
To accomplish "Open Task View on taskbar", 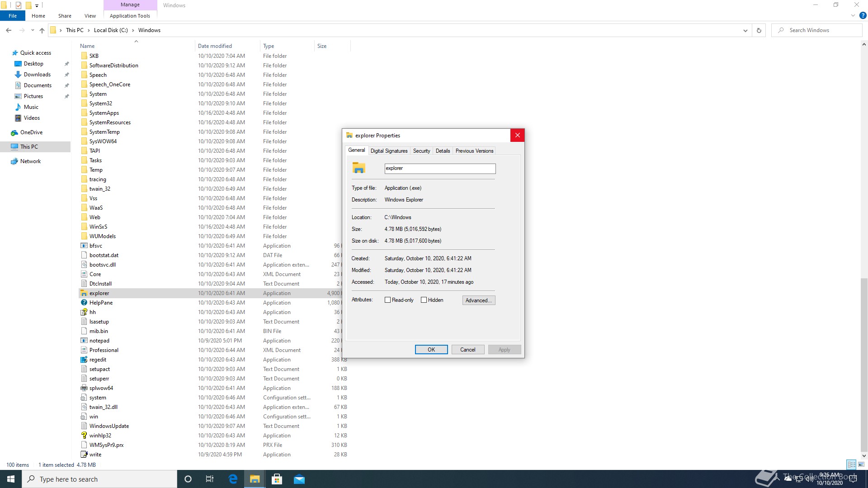I will (210, 479).
